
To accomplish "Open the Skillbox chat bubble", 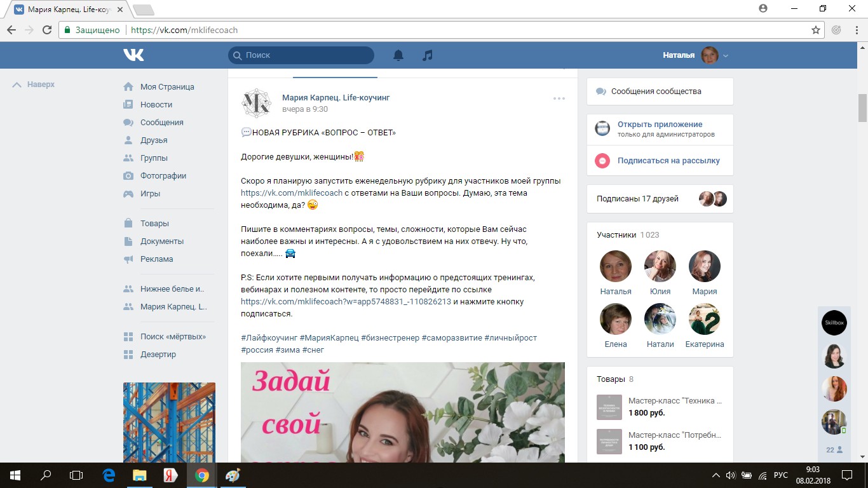I will [834, 323].
